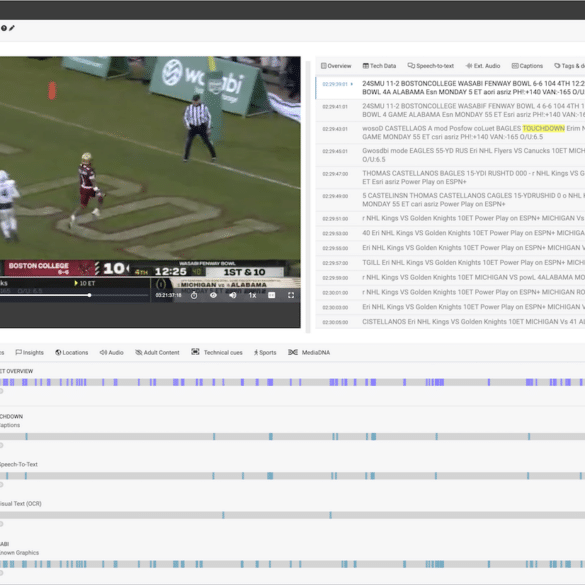
Task: Click the player timecode 03:21:37:18
Action: coord(168,295)
